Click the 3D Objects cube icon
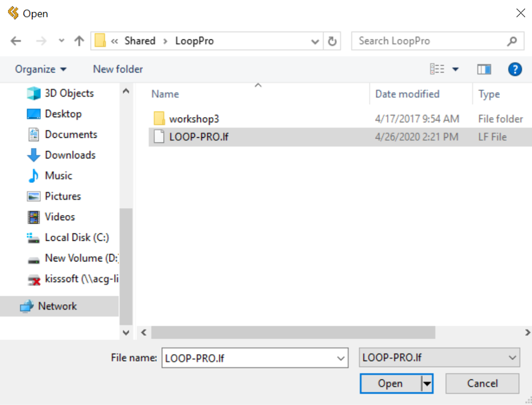 (34, 93)
